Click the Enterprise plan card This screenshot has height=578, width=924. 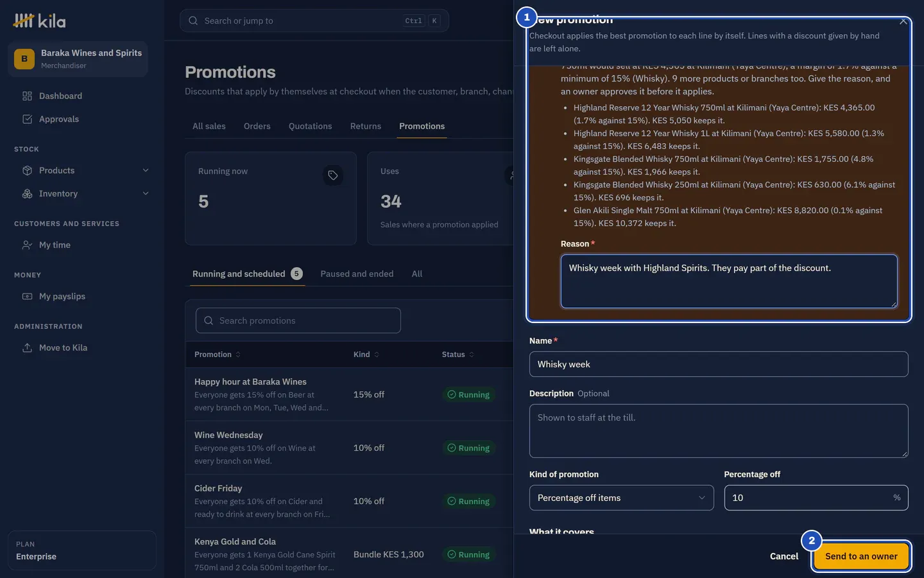pos(81,550)
